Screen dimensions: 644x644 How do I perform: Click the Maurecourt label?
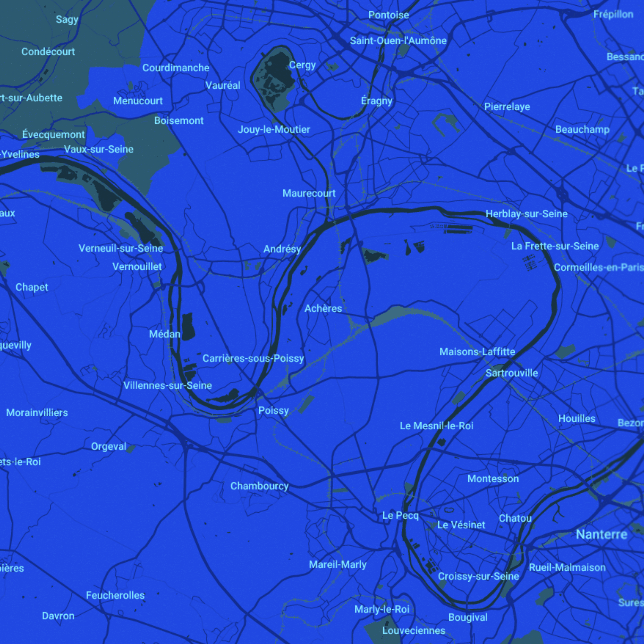[x=309, y=193]
